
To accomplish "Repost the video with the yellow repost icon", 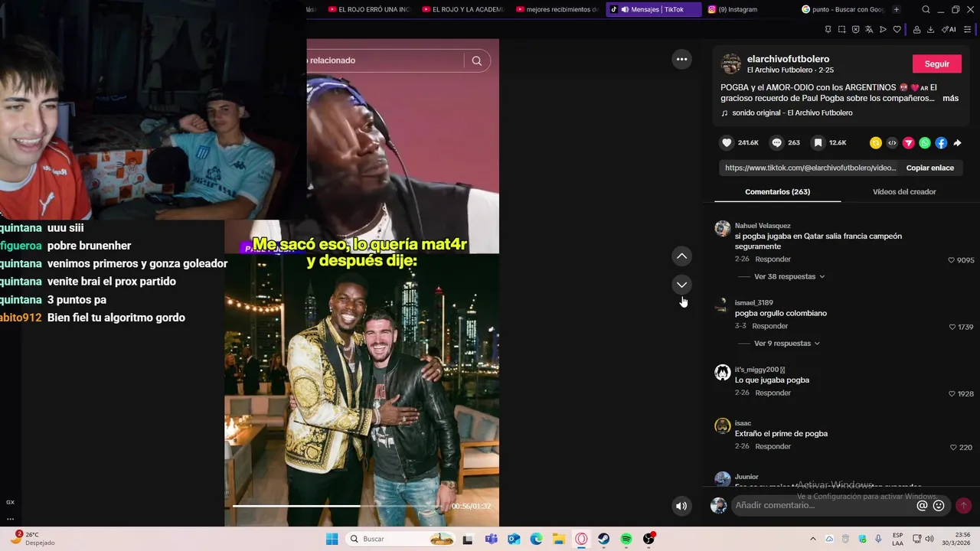I will pos(876,143).
